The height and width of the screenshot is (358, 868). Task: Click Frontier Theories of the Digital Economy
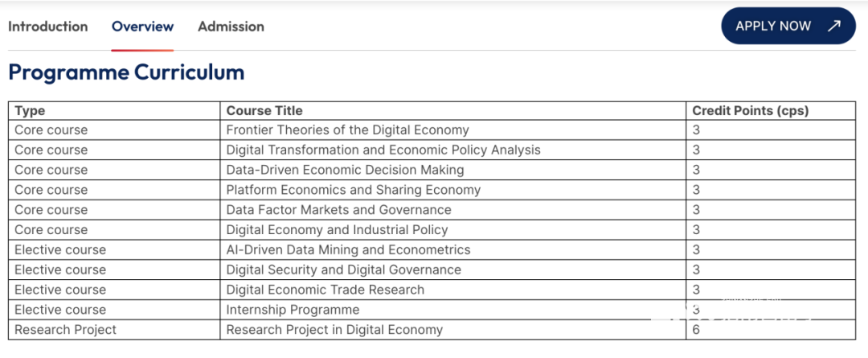[348, 130]
